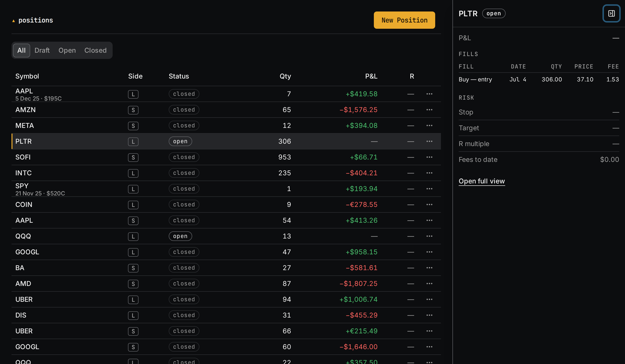
Task: Filter positions by Draft
Action: pos(42,50)
